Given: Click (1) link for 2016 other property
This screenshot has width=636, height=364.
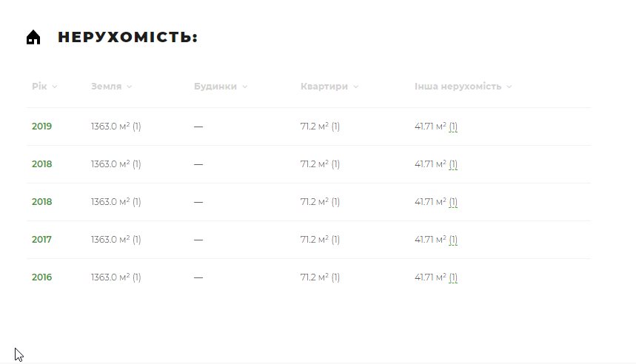Looking at the screenshot, I should click(x=453, y=277).
